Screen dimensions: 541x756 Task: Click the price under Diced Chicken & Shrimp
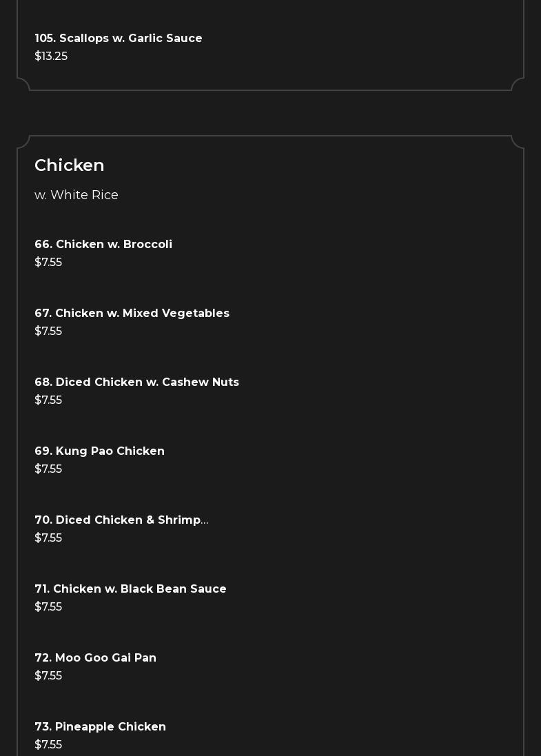pyautogui.click(x=48, y=538)
